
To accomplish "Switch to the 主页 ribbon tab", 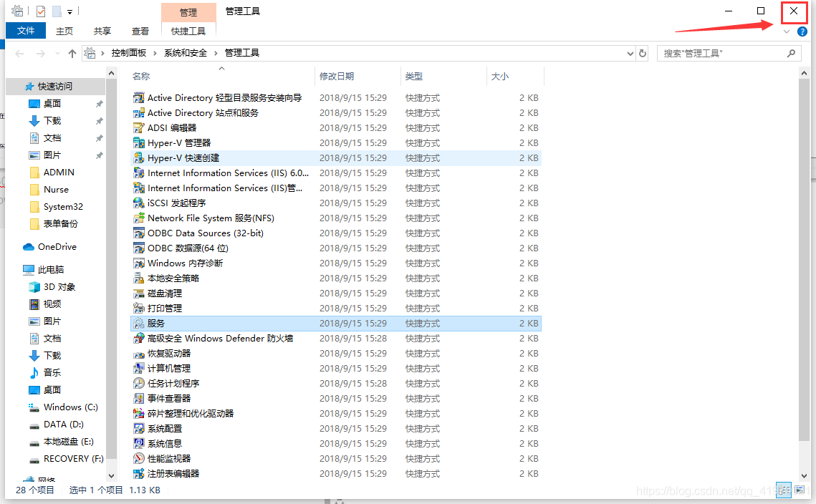I will click(x=64, y=31).
